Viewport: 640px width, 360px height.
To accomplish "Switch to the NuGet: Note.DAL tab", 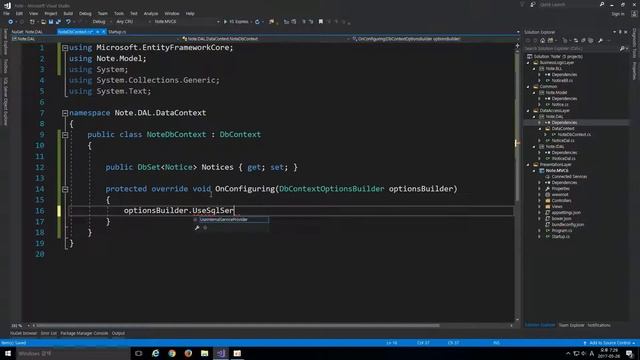I will coord(27,32).
